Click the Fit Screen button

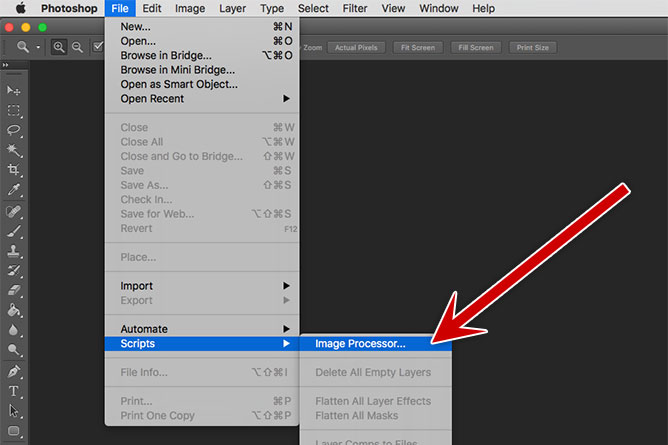[418, 48]
